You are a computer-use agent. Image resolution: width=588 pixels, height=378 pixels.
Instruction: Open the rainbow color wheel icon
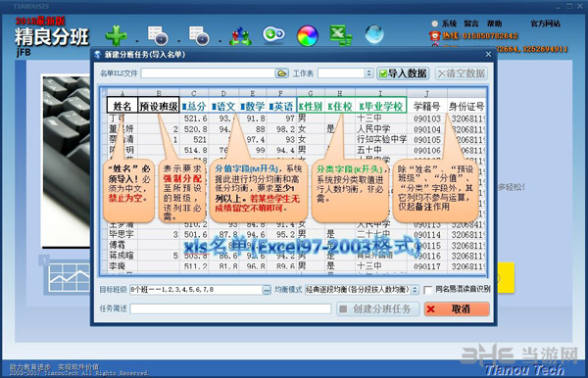[308, 36]
